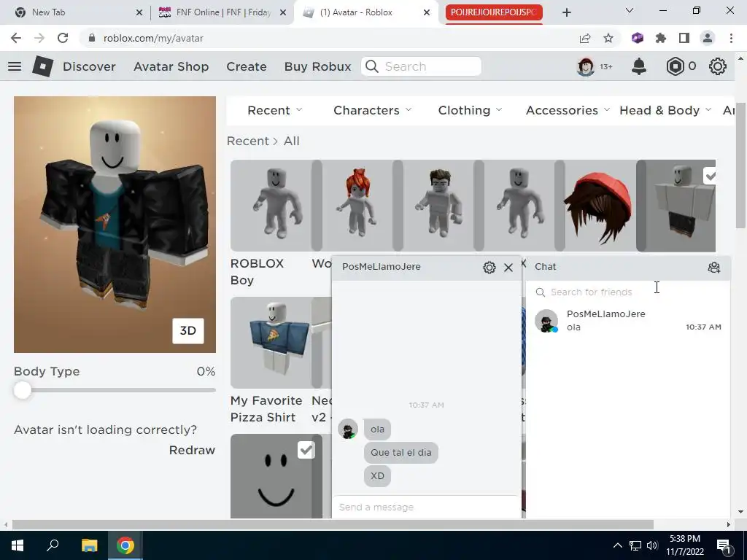Open the tab search chevron
Screen dimensions: 747x560
tap(630, 10)
